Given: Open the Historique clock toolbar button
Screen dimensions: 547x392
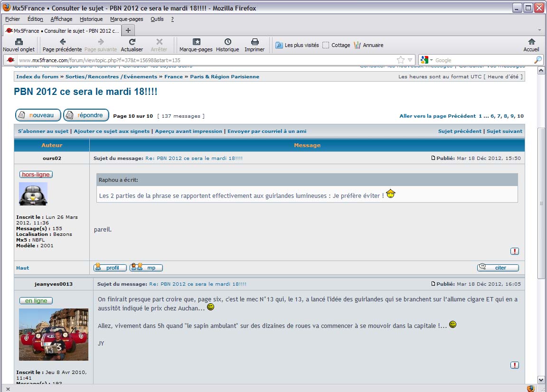Looking at the screenshot, I should click(227, 45).
